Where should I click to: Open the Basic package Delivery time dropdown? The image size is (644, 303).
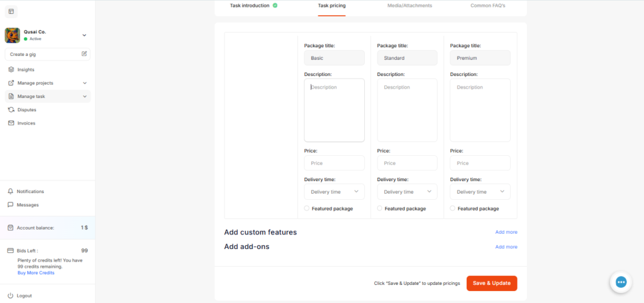(334, 192)
